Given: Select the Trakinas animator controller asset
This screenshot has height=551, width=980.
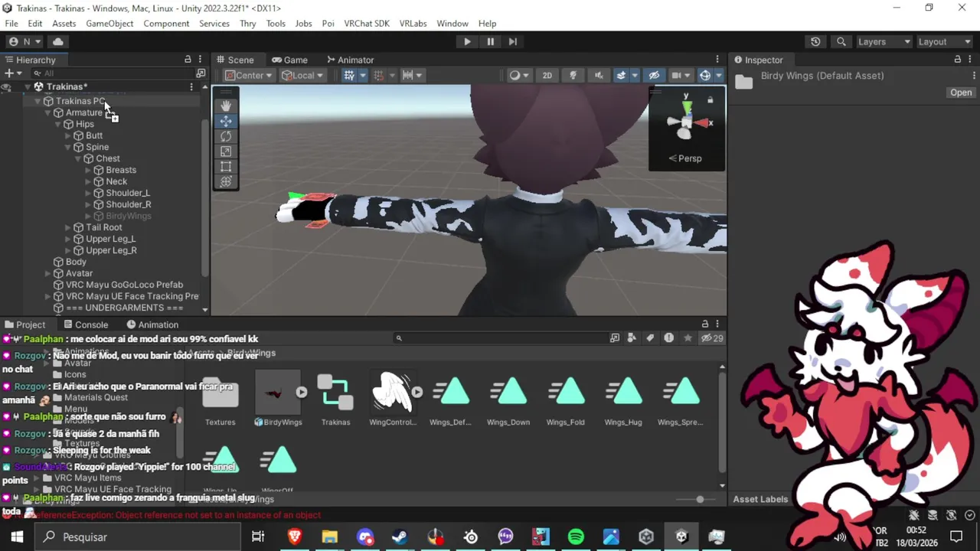Looking at the screenshot, I should (335, 399).
